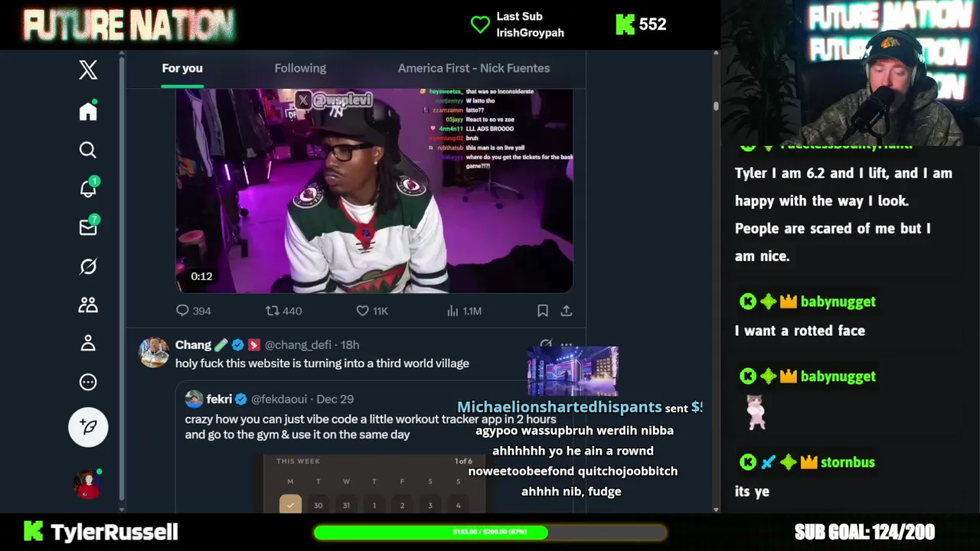Open Communities people icon
Image resolution: width=980 pixels, height=551 pixels.
(x=88, y=305)
